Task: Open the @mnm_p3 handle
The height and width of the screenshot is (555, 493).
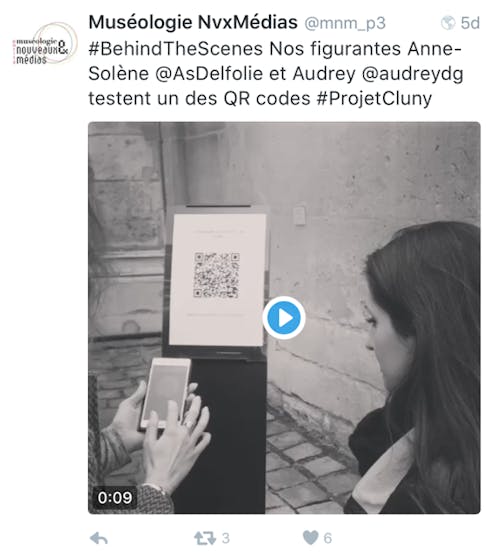Action: click(x=345, y=23)
